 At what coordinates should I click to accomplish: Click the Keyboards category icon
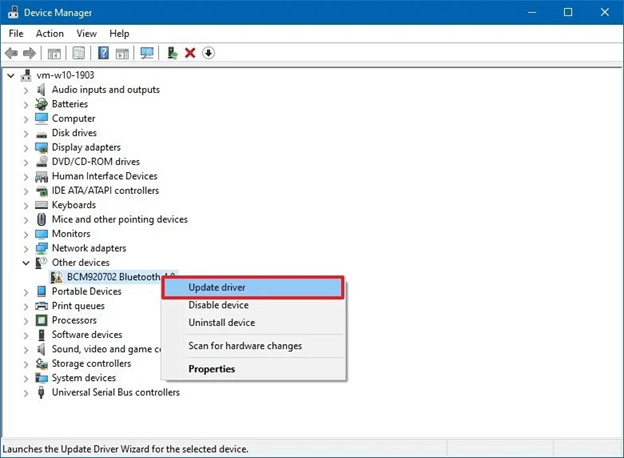[41, 205]
